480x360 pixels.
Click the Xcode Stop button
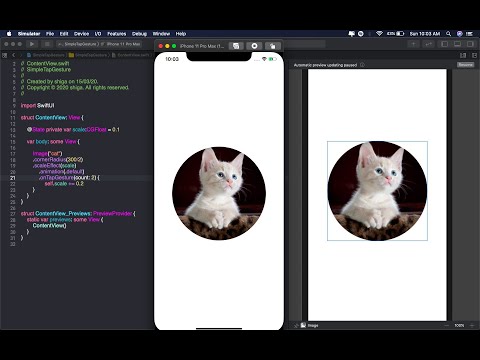47,44
